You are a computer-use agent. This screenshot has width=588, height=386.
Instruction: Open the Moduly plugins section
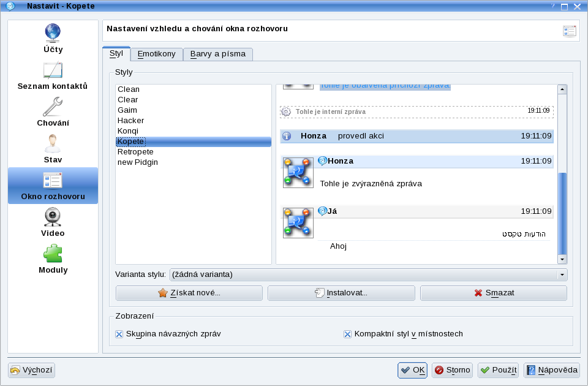[x=53, y=259]
